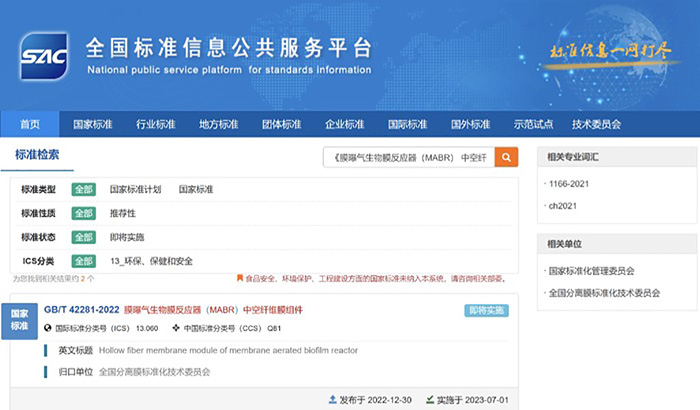Click the CCS code Q81 text

(x=274, y=328)
